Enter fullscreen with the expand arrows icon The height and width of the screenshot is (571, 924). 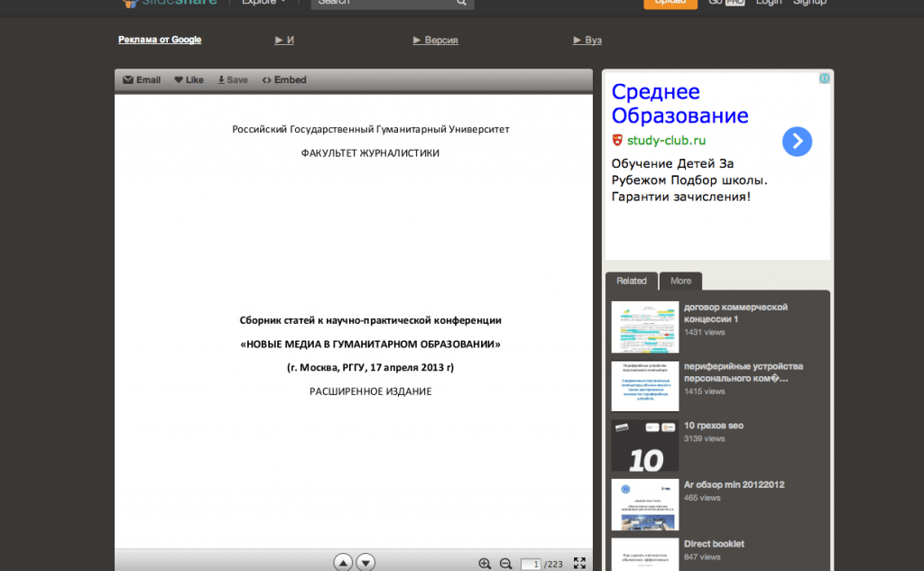[x=579, y=562]
